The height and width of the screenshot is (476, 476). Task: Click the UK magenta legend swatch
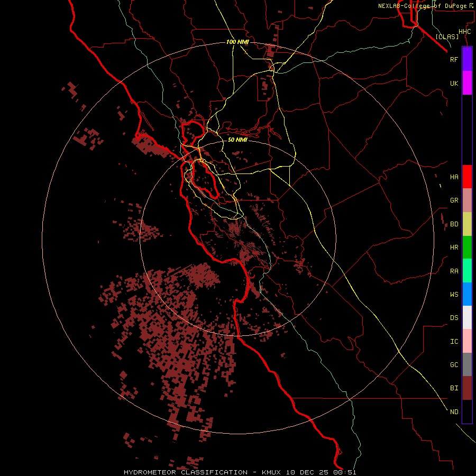[x=467, y=83]
